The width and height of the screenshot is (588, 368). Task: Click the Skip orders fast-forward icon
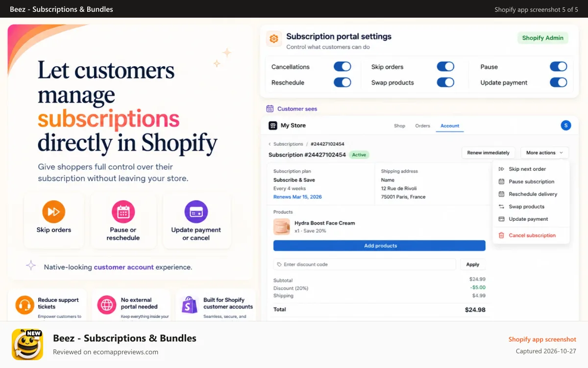[x=54, y=212]
